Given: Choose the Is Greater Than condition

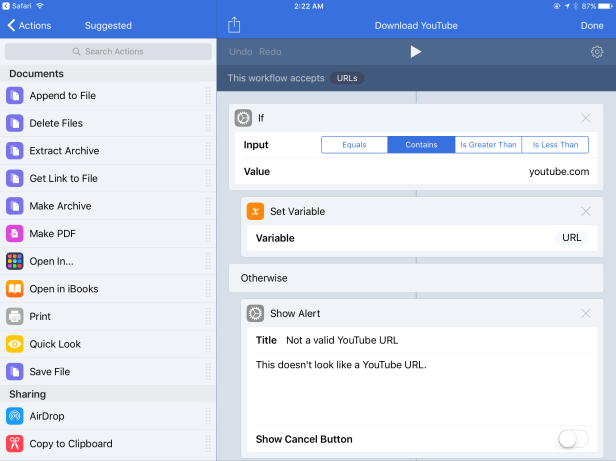Looking at the screenshot, I should click(x=488, y=145).
